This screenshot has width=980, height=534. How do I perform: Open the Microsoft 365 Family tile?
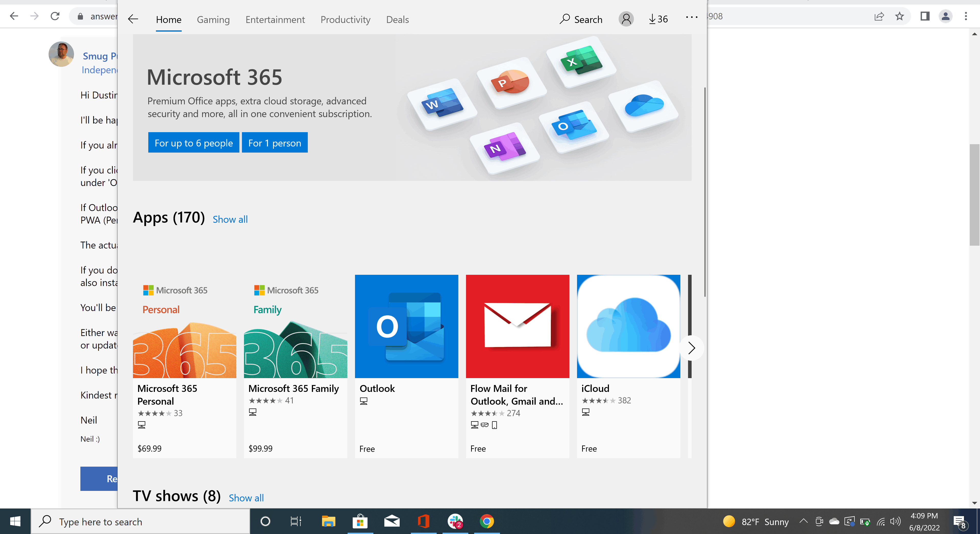coord(296,366)
